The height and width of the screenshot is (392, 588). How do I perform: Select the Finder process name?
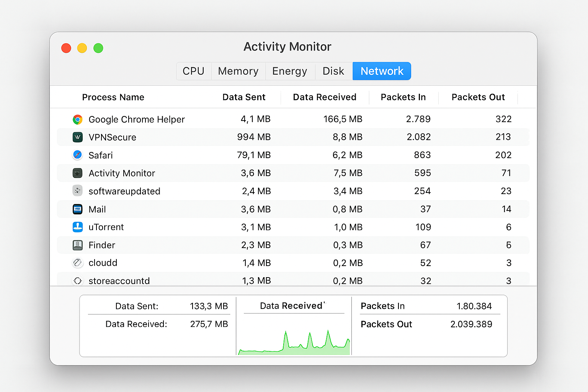[x=102, y=245]
